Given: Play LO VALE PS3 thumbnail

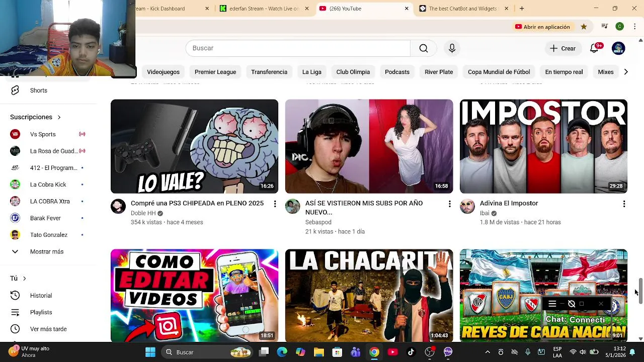Looking at the screenshot, I should [194, 146].
